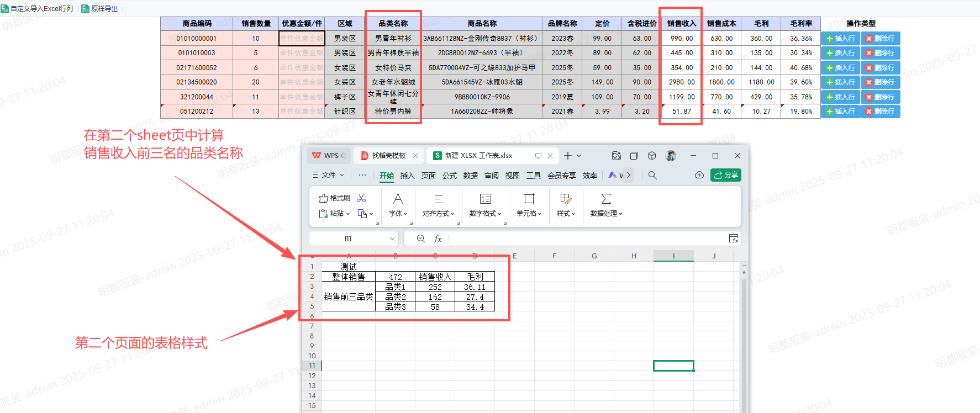The height and width of the screenshot is (413, 980).
Task: Click the magnifier search icon in the ribbon tabs
Action: pyautogui.click(x=652, y=175)
